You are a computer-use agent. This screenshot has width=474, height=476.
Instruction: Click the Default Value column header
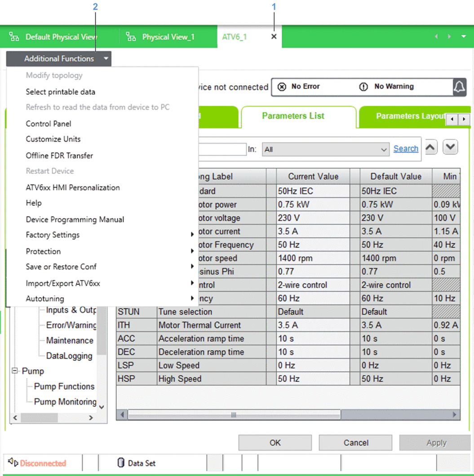click(396, 176)
